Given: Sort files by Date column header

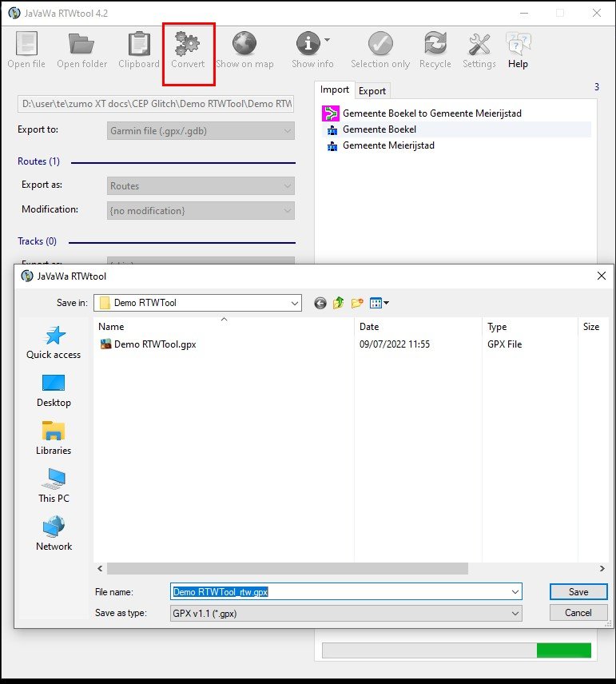Looking at the screenshot, I should click(419, 327).
